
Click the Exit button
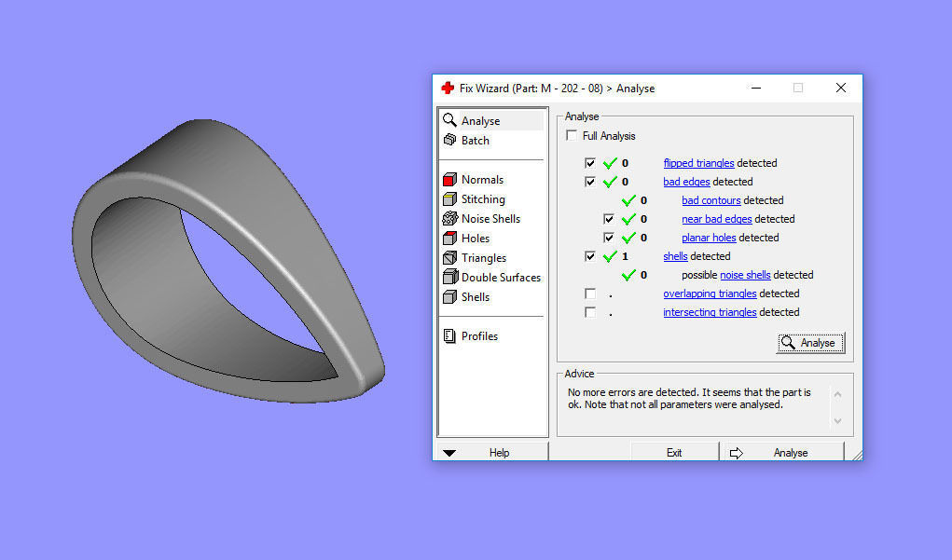(x=674, y=453)
